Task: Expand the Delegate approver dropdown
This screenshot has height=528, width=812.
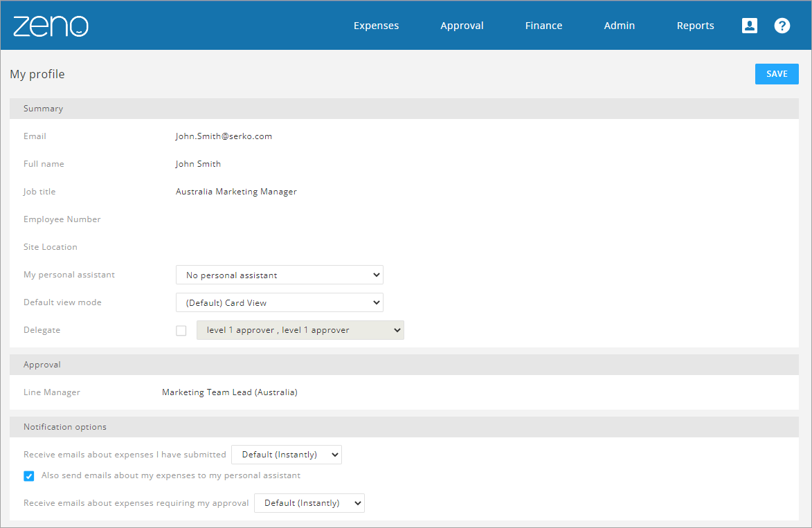Action: 300,330
